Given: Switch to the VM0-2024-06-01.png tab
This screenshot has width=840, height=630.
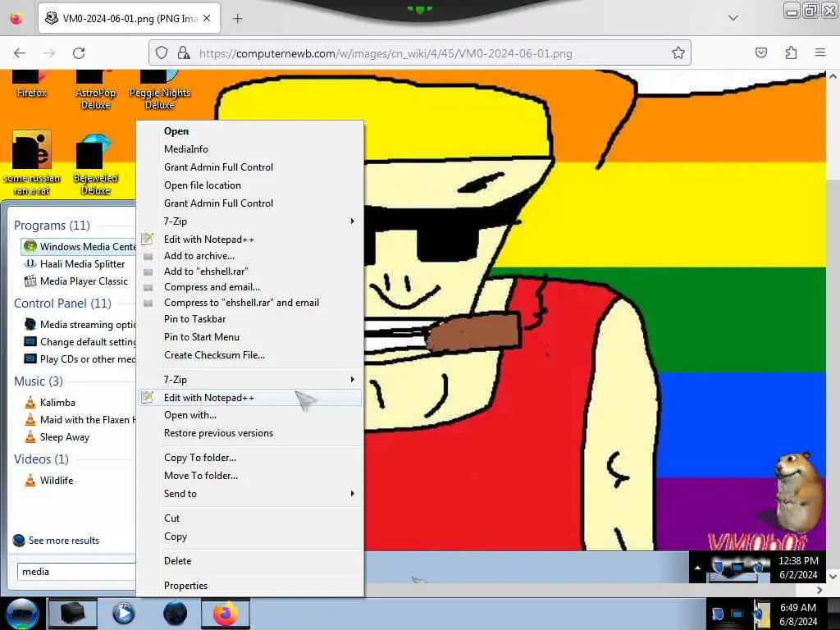Looking at the screenshot, I should 129,18.
